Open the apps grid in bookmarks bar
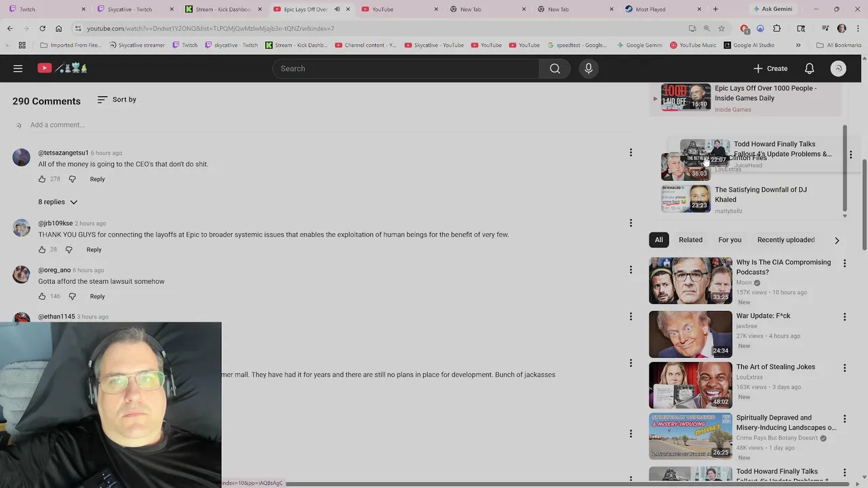The image size is (868, 488). coord(22,45)
